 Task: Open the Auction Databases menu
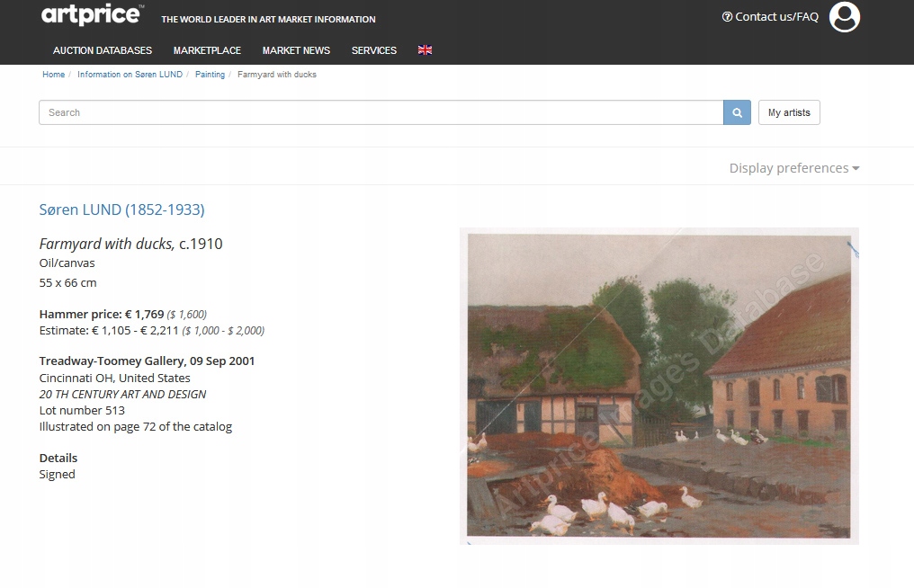click(103, 50)
